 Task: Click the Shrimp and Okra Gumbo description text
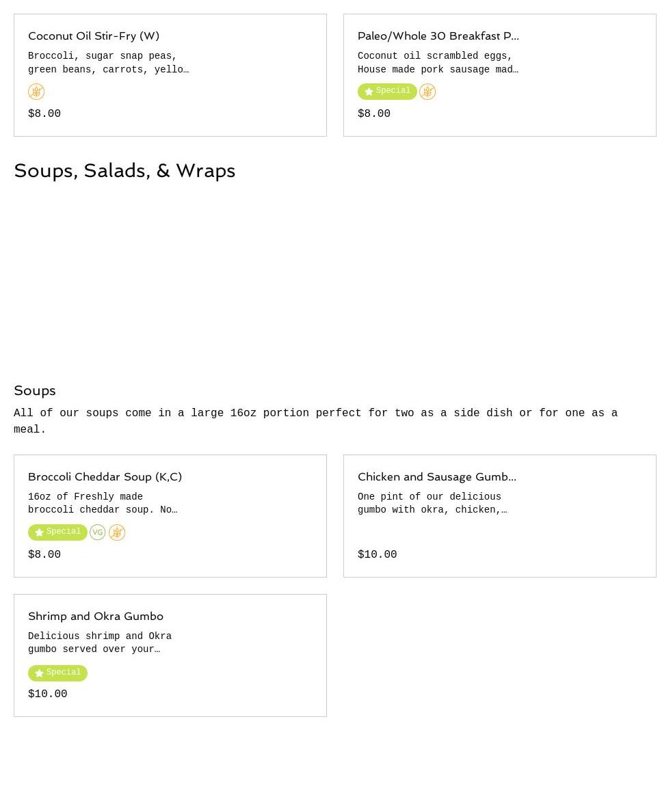click(100, 642)
